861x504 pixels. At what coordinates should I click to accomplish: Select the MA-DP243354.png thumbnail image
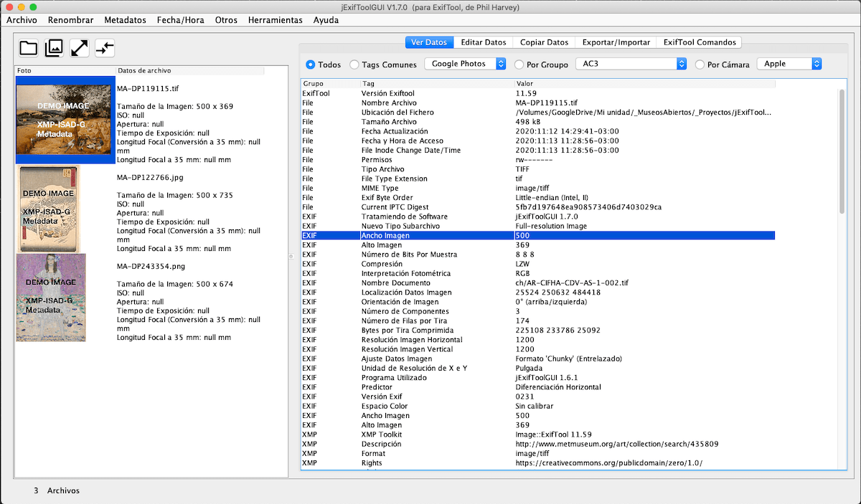point(51,297)
